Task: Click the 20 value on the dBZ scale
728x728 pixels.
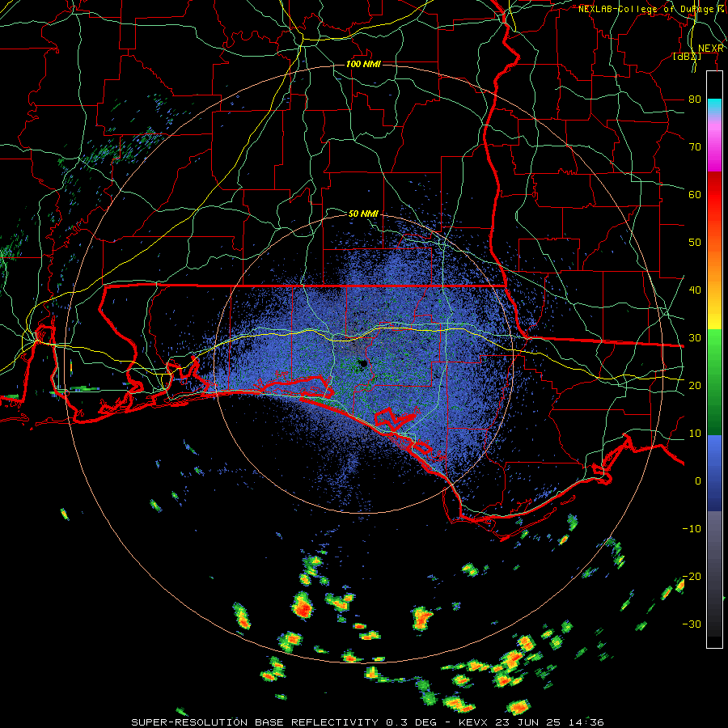Action: pos(695,385)
